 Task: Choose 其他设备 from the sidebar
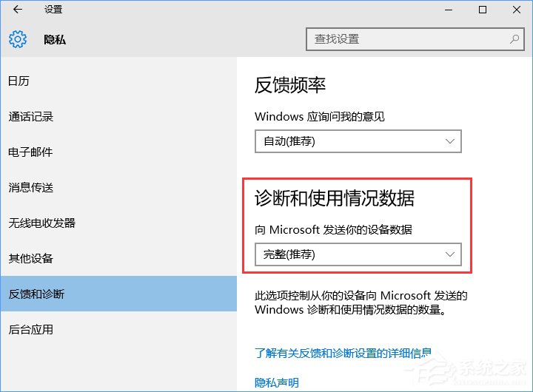(31, 259)
